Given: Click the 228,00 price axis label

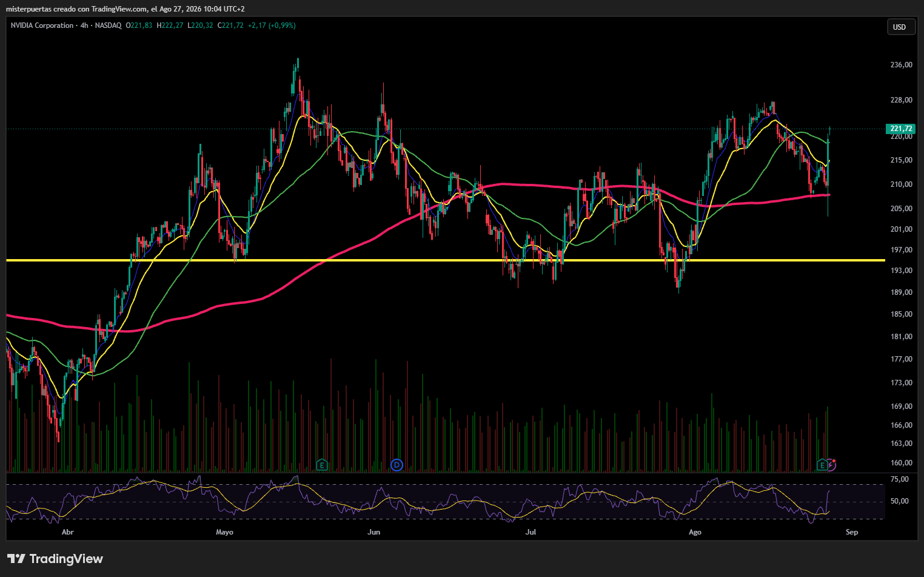Looking at the screenshot, I should pyautogui.click(x=901, y=101).
